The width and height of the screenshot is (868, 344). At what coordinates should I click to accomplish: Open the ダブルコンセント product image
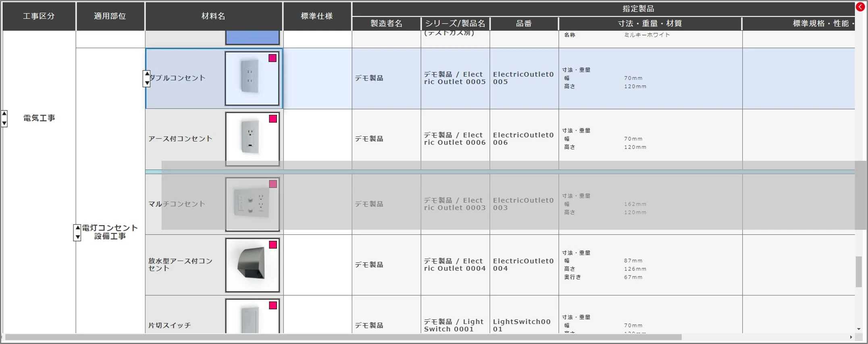[252, 79]
